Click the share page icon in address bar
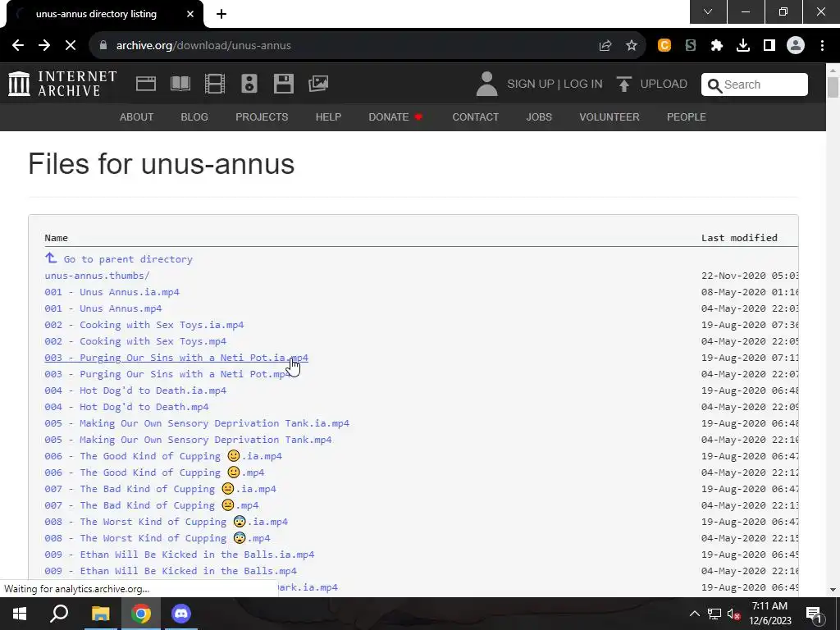The width and height of the screenshot is (840, 630). tap(605, 46)
